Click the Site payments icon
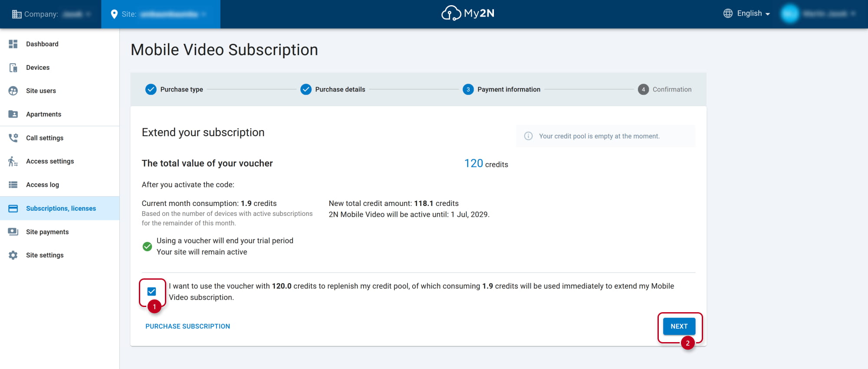Screen dimensions: 868x369 coord(13,232)
